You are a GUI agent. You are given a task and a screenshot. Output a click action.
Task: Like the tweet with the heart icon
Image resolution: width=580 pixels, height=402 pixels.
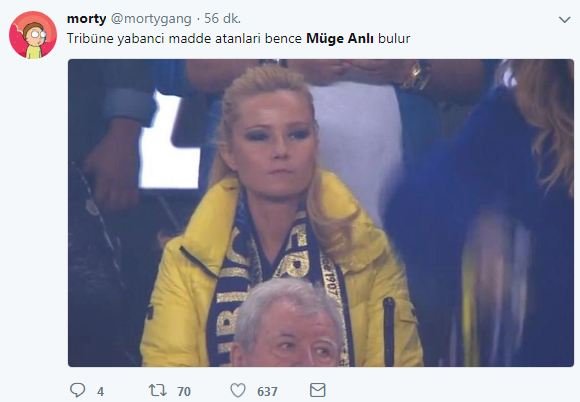point(238,390)
